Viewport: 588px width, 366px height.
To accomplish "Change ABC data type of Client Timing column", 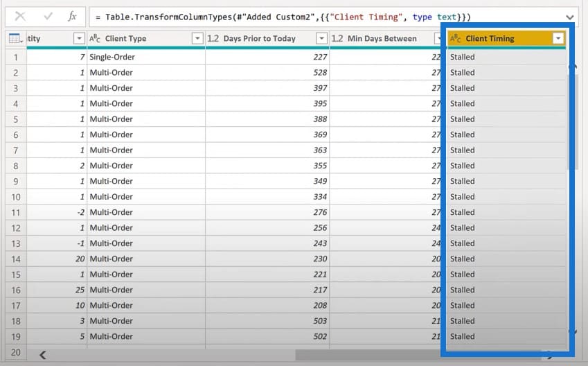I will 455,38.
